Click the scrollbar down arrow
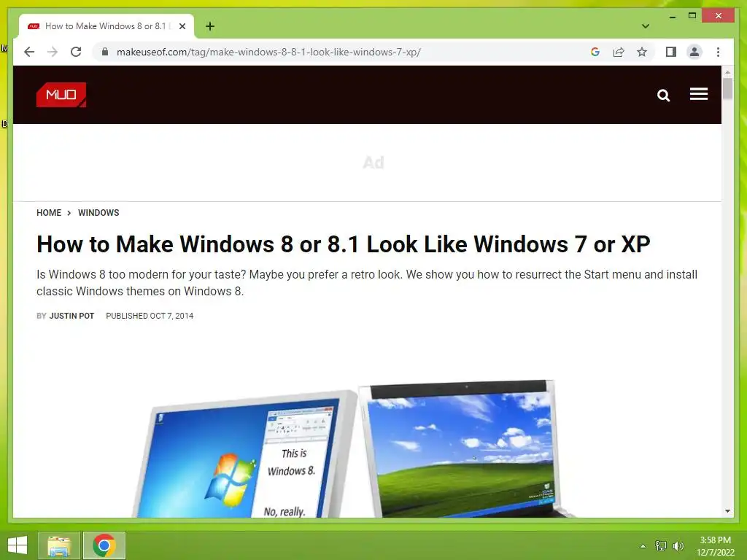This screenshot has width=747, height=560. [727, 511]
